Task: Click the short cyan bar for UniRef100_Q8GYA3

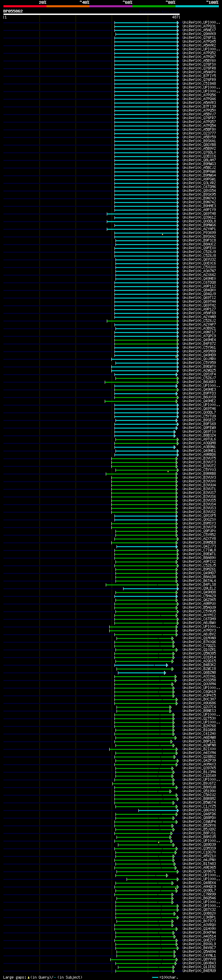Action: [x=158, y=810]
